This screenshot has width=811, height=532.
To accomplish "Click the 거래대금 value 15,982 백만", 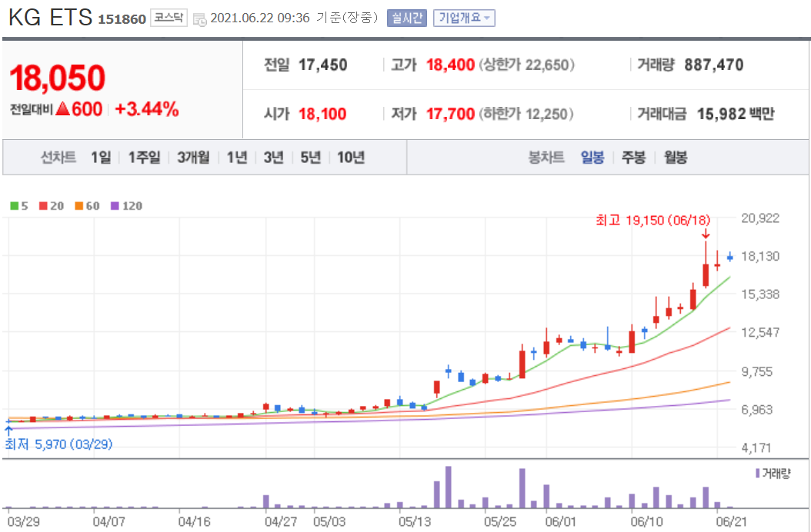I will click(736, 114).
